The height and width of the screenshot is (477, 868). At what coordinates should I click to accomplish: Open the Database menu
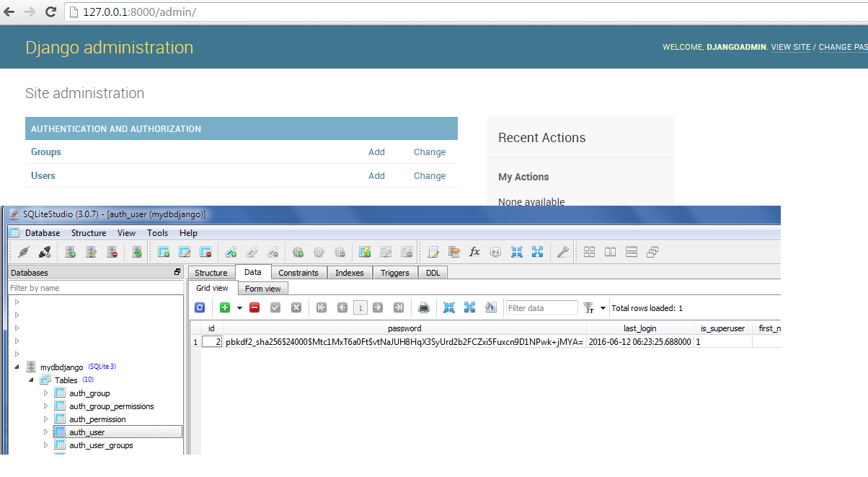[x=43, y=233]
